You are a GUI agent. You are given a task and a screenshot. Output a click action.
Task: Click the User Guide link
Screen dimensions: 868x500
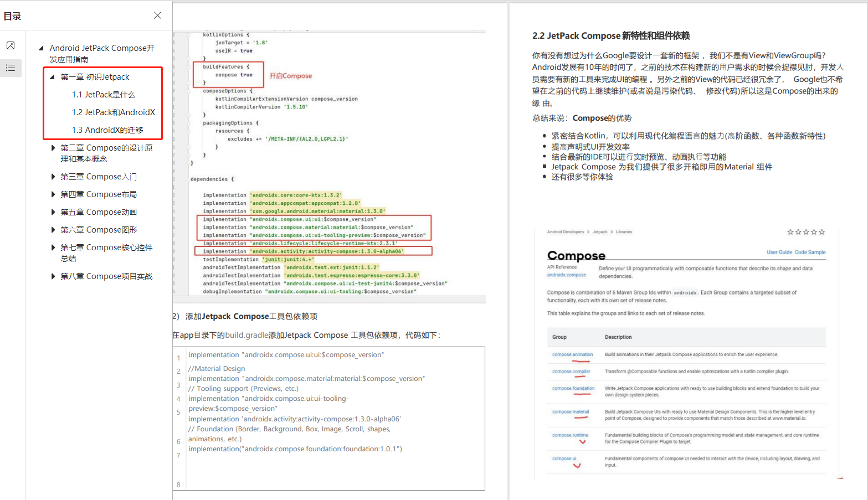pos(779,252)
